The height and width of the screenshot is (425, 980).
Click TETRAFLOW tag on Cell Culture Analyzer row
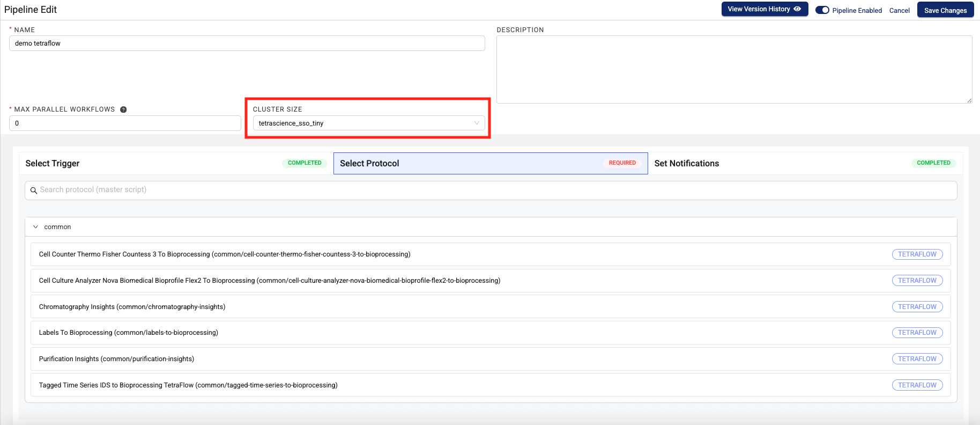click(x=917, y=281)
